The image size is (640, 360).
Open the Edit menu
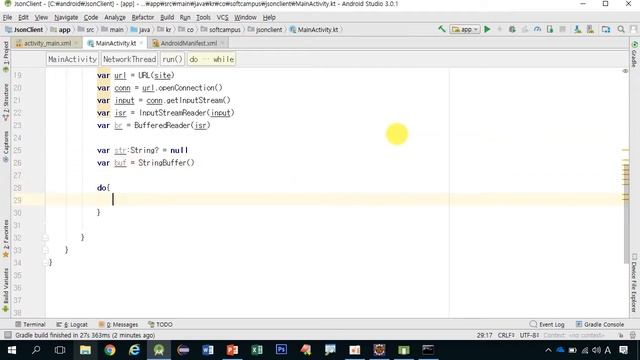23,17
